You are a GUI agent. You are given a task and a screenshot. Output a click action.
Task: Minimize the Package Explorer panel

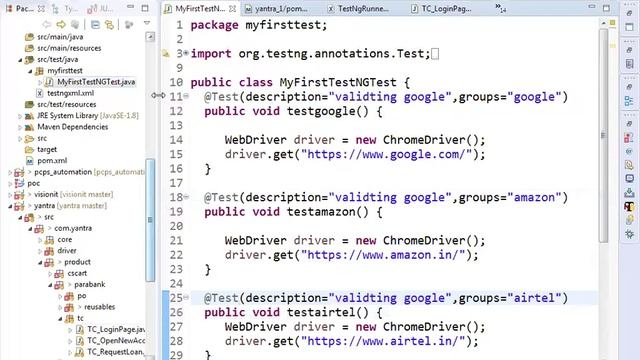point(131,7)
